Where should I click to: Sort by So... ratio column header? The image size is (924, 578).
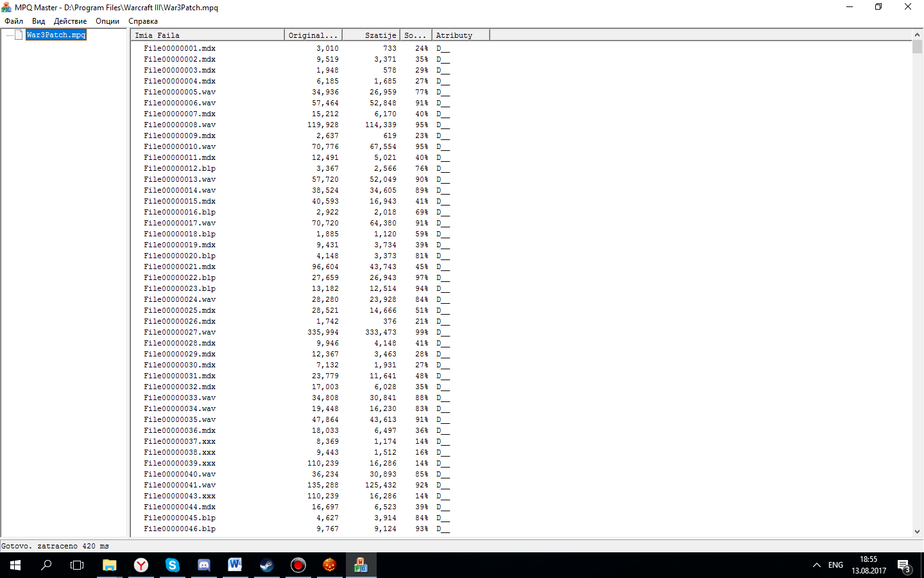(x=416, y=35)
